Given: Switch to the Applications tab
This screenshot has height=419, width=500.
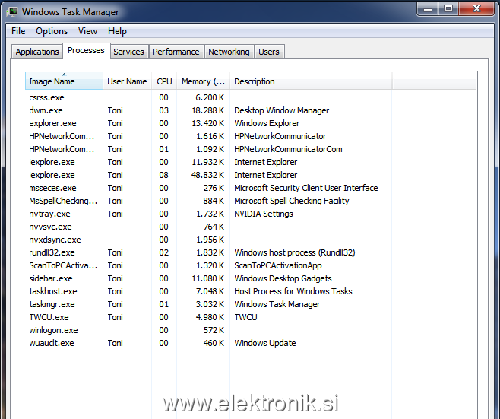Looking at the screenshot, I should (x=37, y=52).
